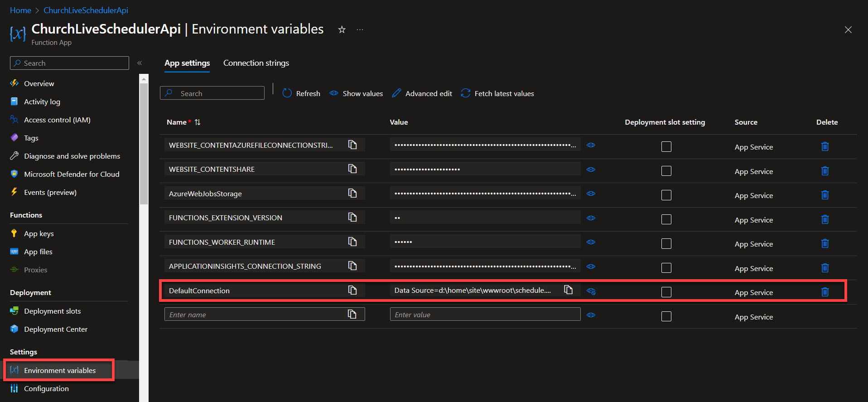This screenshot has width=868, height=402.
Task: Sort settings by Name column arrows
Action: click(x=198, y=122)
